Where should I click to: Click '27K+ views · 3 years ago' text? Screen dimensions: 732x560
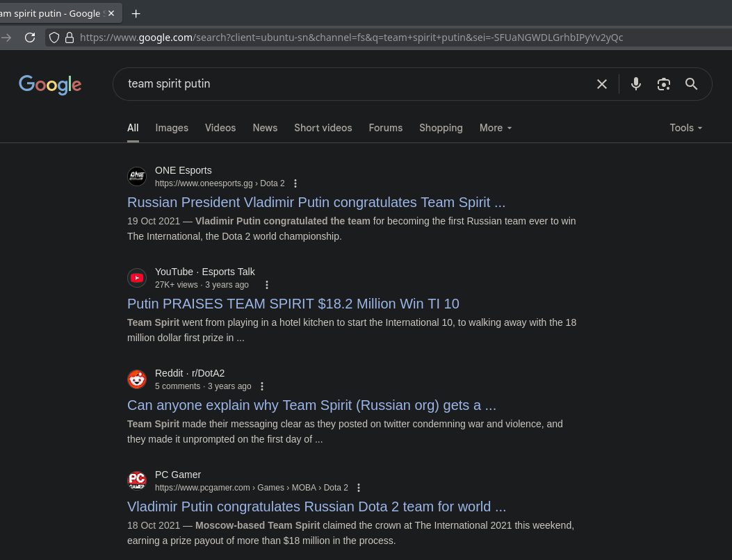tap(202, 285)
